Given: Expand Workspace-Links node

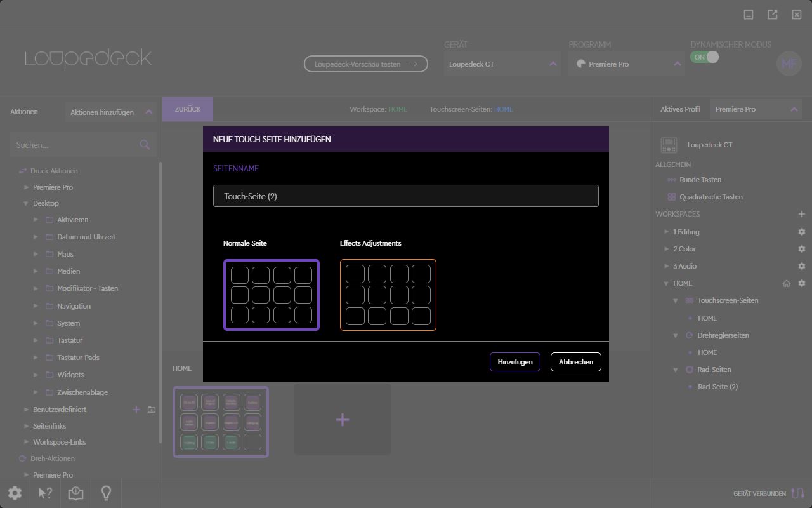Looking at the screenshot, I should point(26,442).
